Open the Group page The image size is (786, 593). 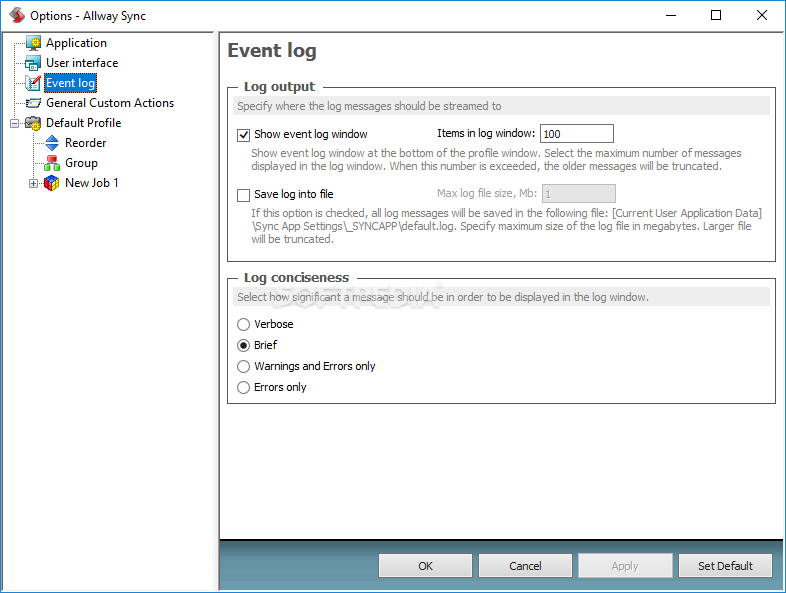point(81,163)
